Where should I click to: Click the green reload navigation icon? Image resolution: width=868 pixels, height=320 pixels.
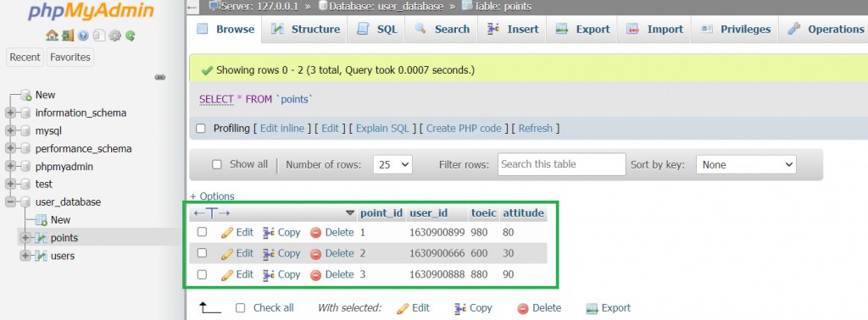point(131,36)
